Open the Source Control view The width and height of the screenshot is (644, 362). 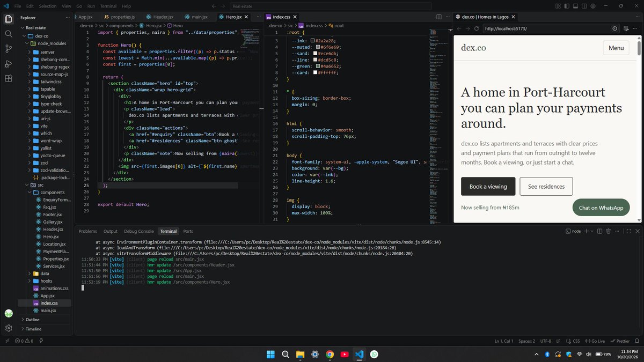pyautogui.click(x=9, y=49)
